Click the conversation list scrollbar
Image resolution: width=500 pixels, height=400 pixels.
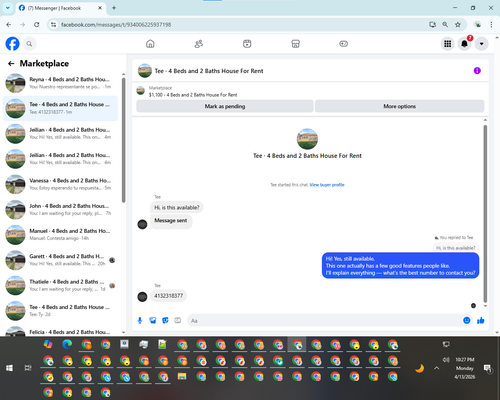pos(124,140)
